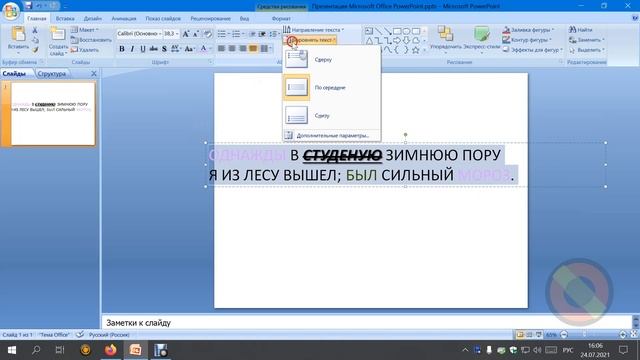This screenshot has height=360, width=640.
Task: Click Удалить slide button
Action: [85, 50]
